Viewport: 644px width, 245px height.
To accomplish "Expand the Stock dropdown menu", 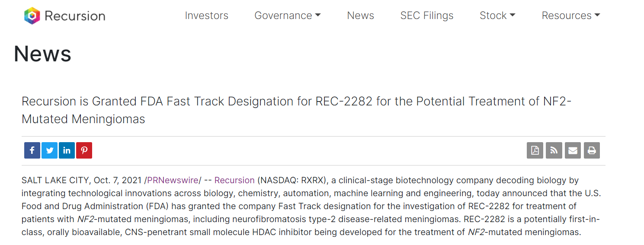I will click(497, 16).
